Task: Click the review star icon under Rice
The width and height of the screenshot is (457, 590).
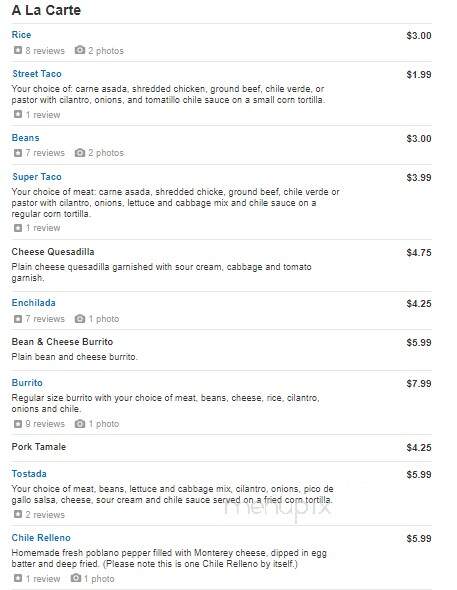Action: tap(18, 50)
